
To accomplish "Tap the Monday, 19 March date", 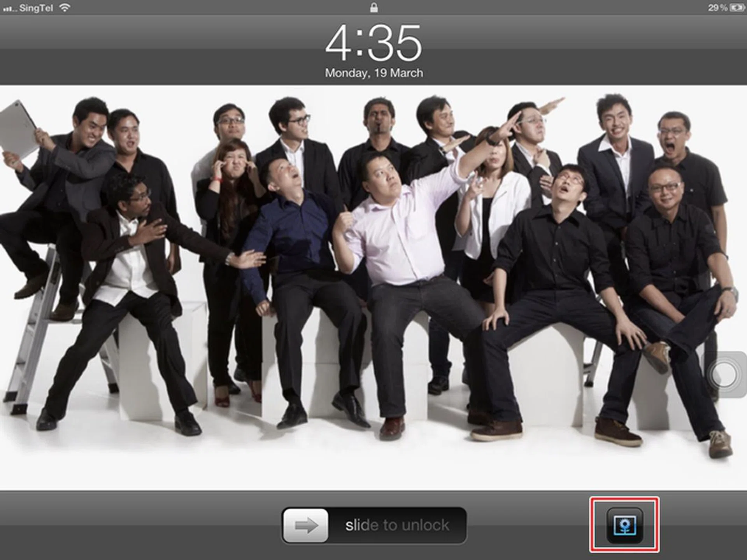I will tap(373, 73).
